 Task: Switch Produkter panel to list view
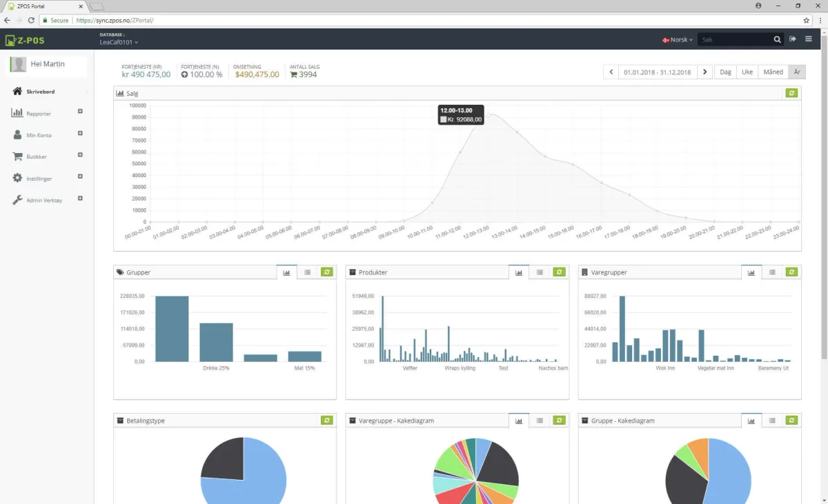pyautogui.click(x=540, y=272)
